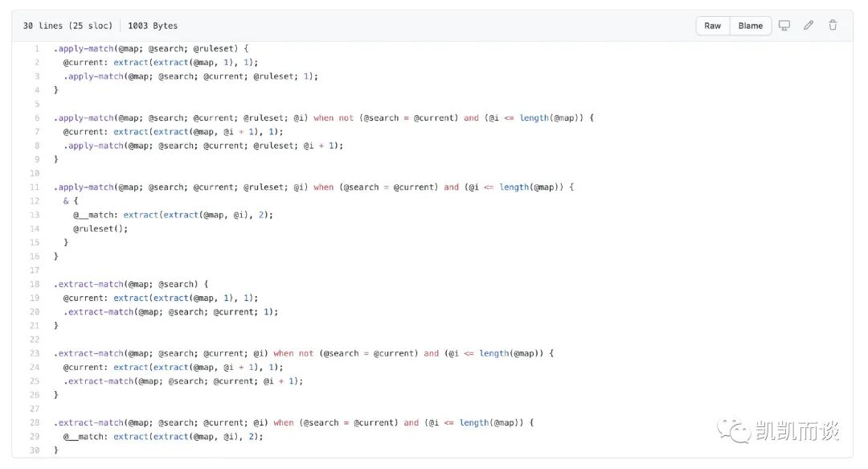868x469 pixels.
Task: Click 'length(@map)' on line 11
Action: click(x=529, y=187)
